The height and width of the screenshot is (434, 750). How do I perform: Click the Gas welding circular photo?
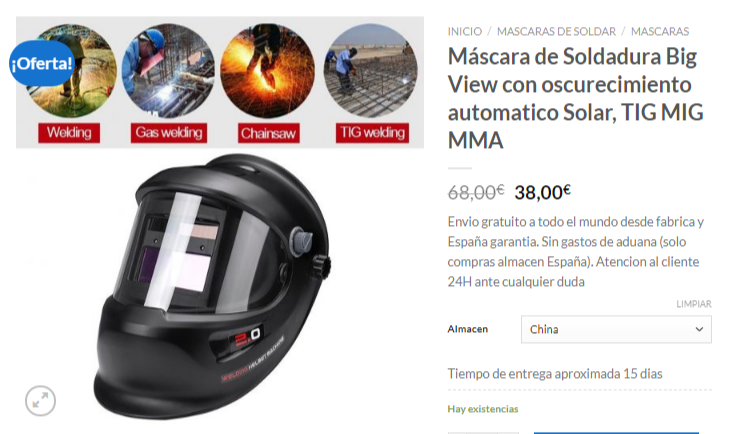click(168, 70)
